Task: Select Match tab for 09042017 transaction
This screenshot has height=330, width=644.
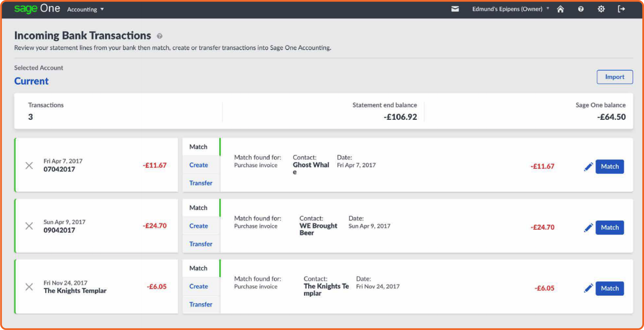Action: point(201,208)
